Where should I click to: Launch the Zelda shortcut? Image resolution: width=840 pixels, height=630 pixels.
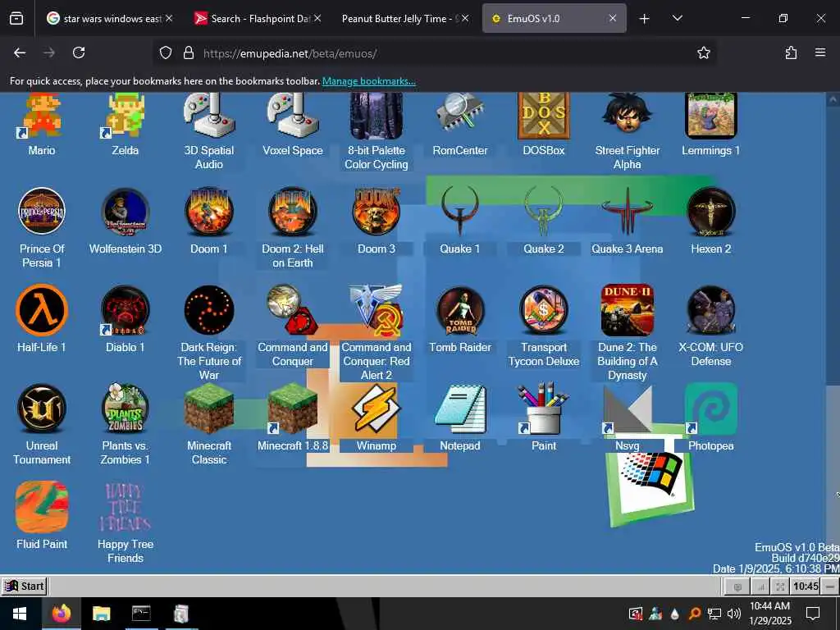[x=126, y=115]
